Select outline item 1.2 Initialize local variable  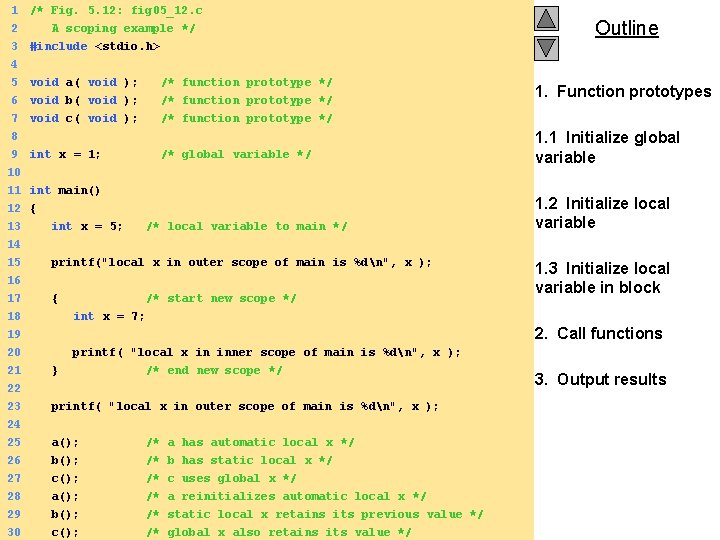coord(602,213)
